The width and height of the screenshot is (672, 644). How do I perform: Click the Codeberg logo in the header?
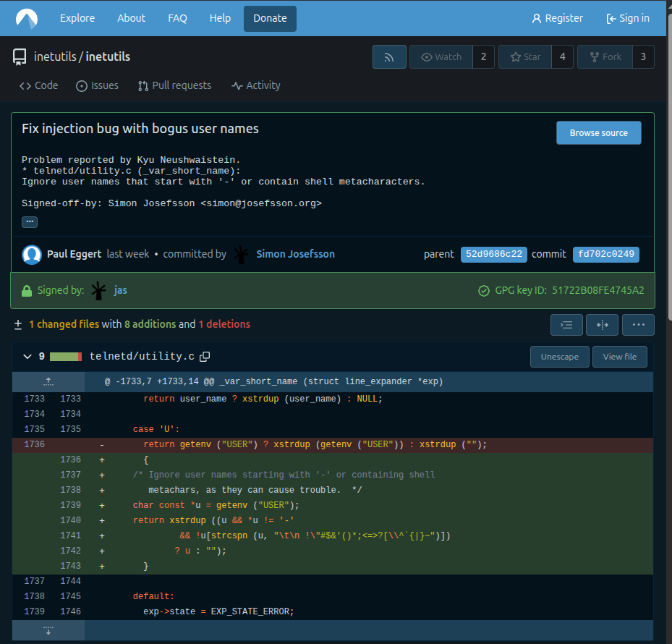coord(27,18)
